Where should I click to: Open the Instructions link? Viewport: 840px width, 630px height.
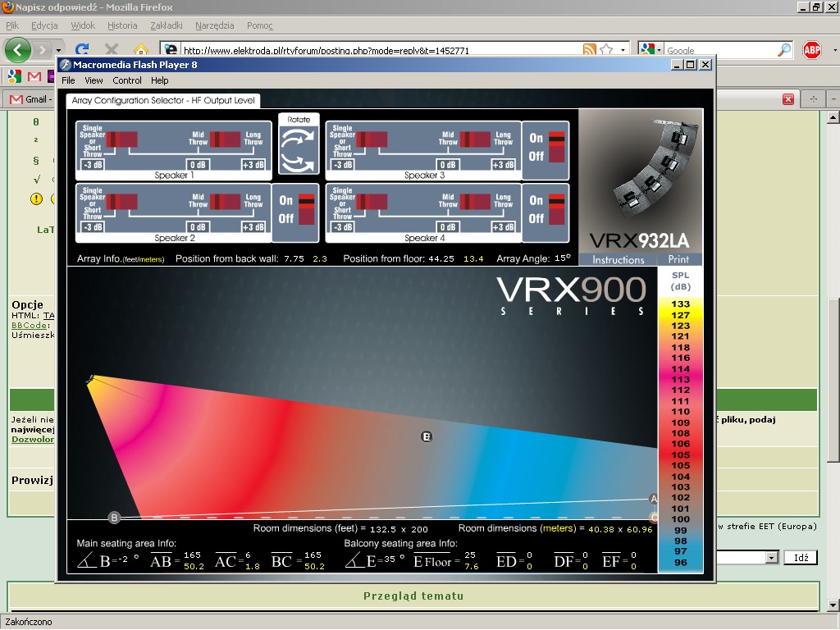tap(619, 259)
